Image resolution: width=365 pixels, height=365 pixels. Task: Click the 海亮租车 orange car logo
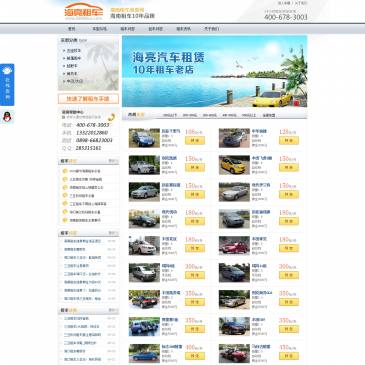tap(84, 11)
